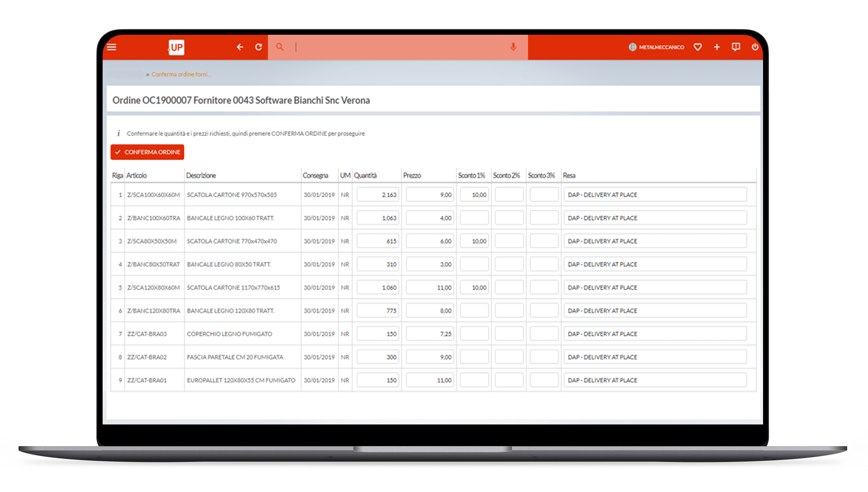
Task: Go back with the left arrow
Action: point(240,47)
